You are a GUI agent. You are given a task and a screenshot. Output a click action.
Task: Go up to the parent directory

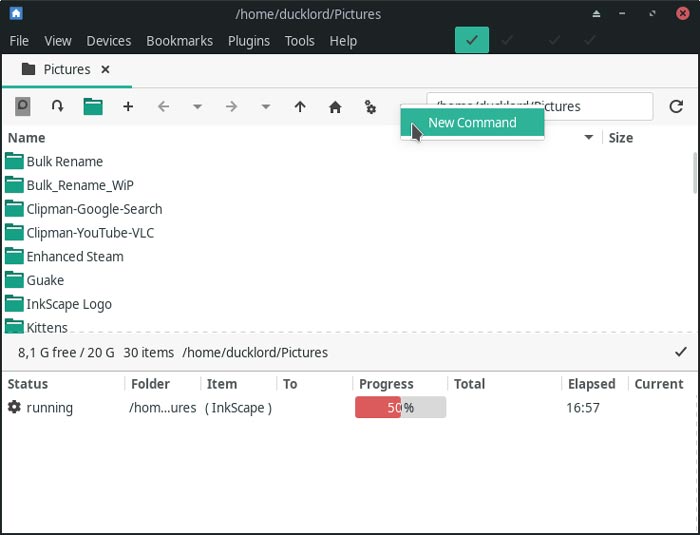pos(300,106)
